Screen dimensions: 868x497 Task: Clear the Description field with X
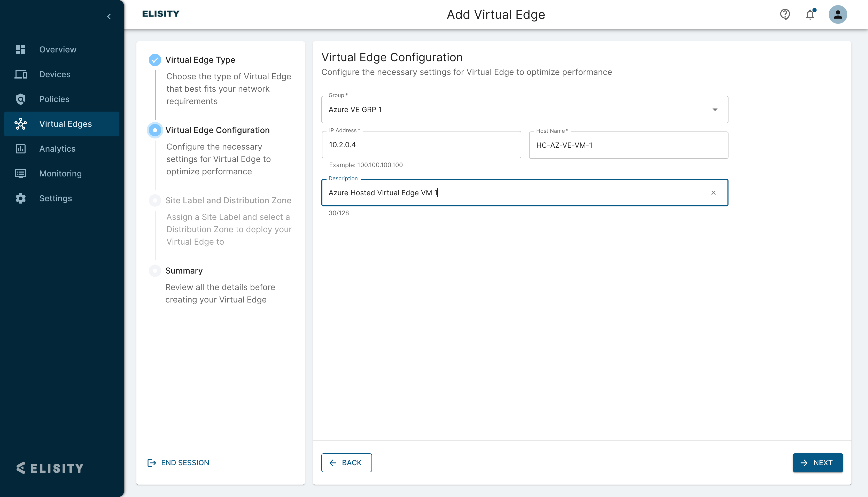tap(713, 193)
